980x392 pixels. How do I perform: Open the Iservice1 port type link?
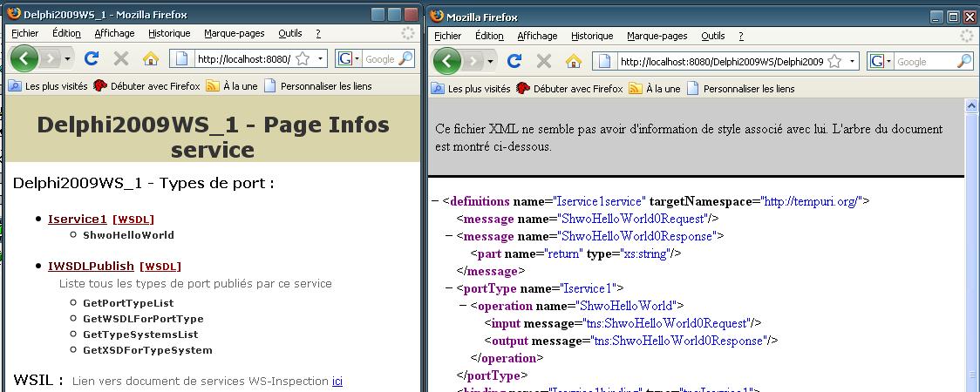coord(78,220)
